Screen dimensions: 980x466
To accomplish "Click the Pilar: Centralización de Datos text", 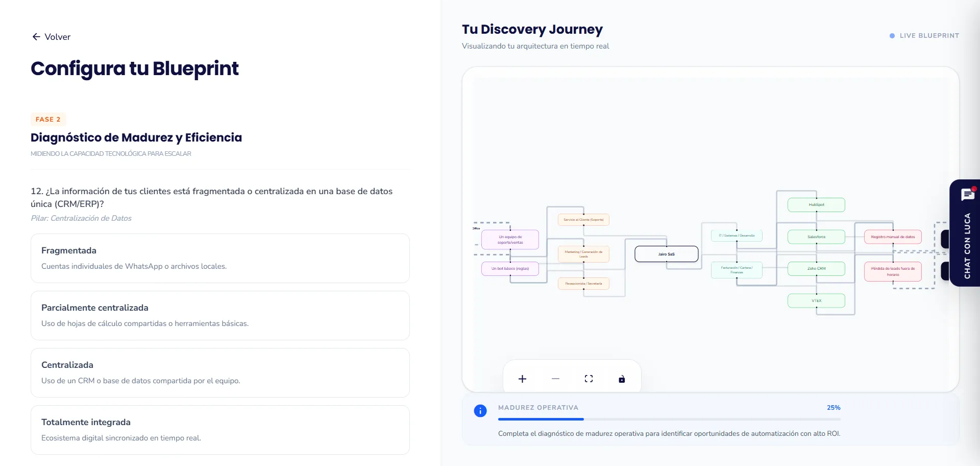I will click(x=81, y=218).
